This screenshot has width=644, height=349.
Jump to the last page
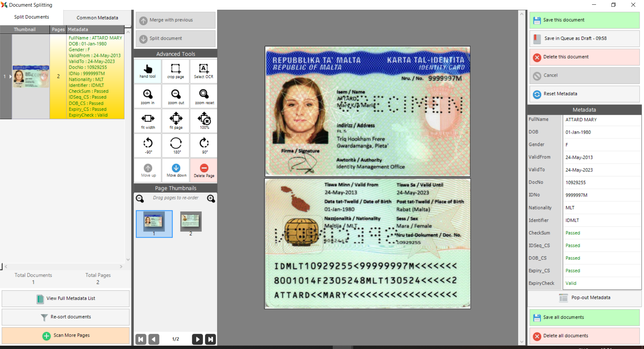(210, 339)
